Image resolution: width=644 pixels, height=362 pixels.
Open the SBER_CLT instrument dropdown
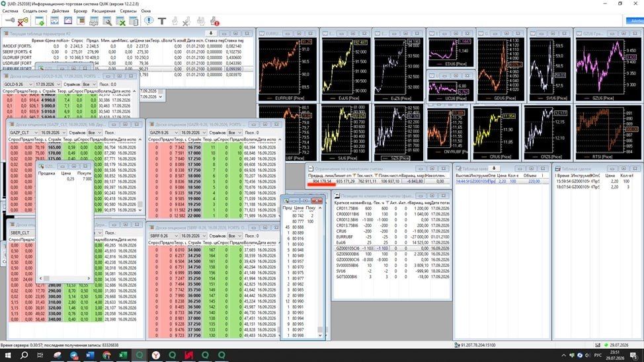(x=22, y=233)
